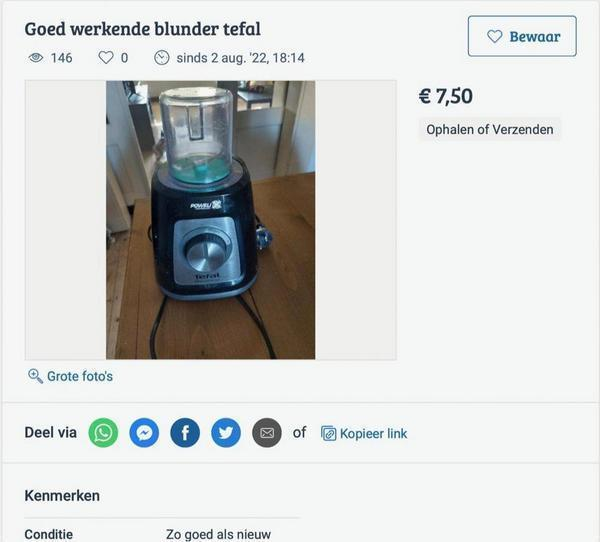Click the favorites heart counter icon
This screenshot has width=600, height=542.
pyautogui.click(x=106, y=58)
